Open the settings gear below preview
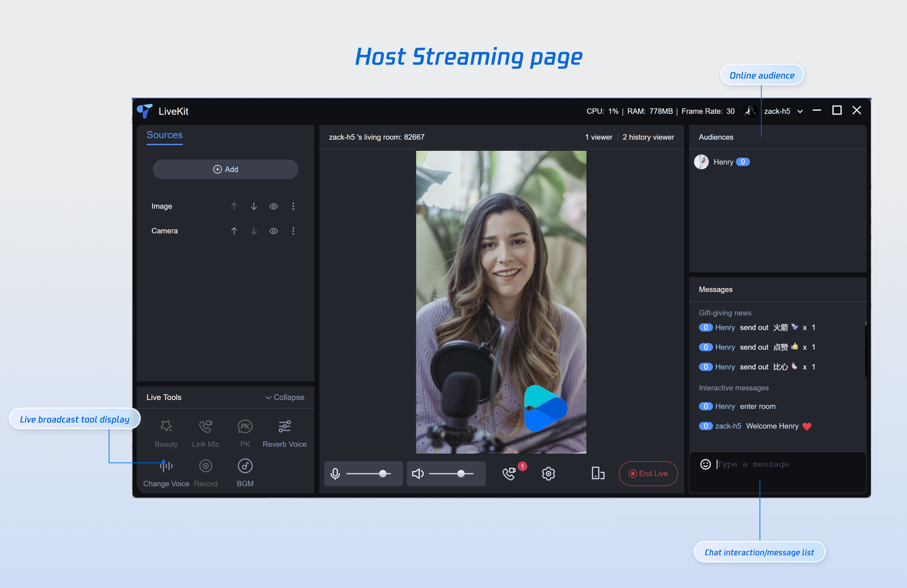 click(548, 474)
